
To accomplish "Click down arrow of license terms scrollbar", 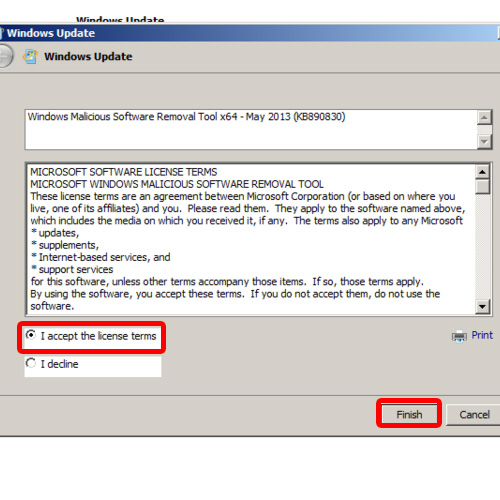I will pyautogui.click(x=482, y=306).
